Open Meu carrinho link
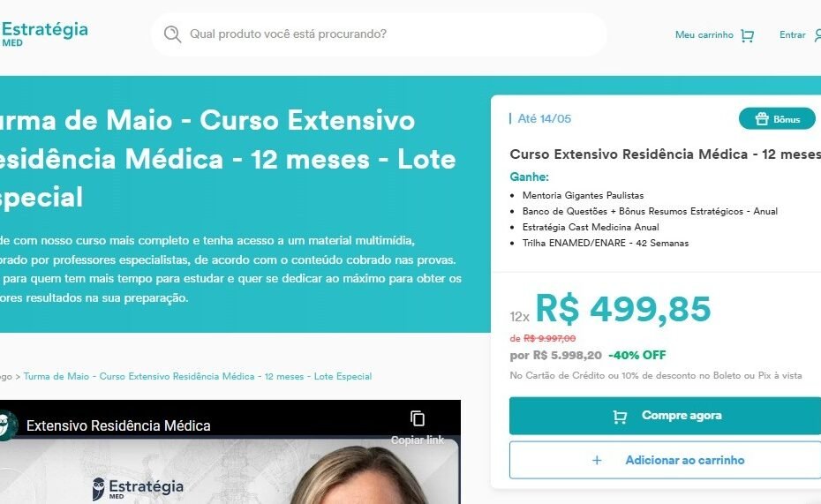The image size is (821, 504). (x=704, y=35)
